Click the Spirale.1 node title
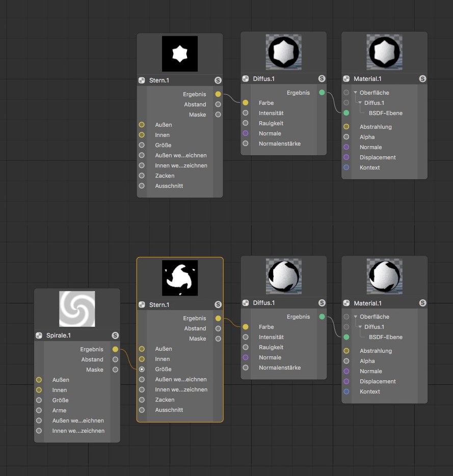 click(58, 335)
